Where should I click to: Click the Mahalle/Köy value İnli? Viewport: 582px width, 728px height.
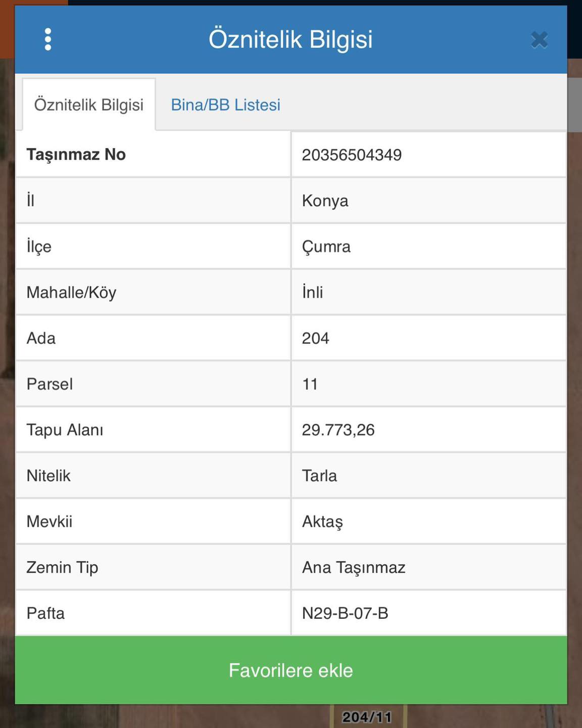point(312,292)
